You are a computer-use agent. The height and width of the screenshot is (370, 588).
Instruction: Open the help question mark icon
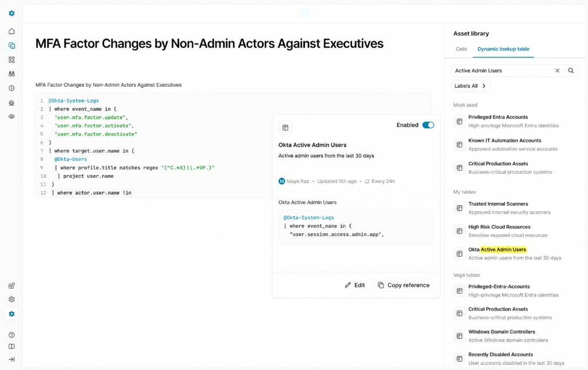click(11, 335)
